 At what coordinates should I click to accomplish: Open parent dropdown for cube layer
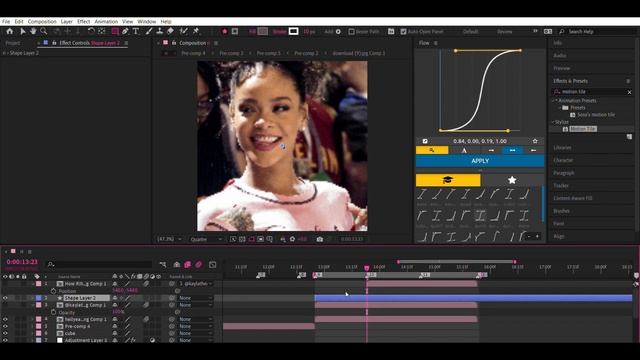pyautogui.click(x=196, y=333)
